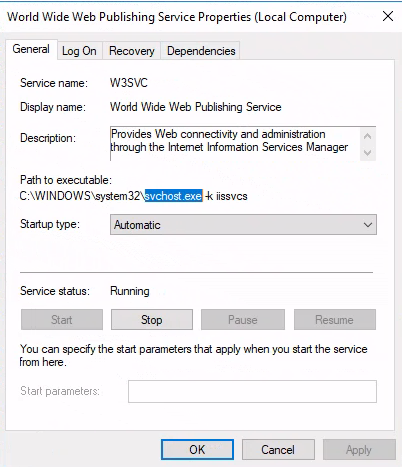Switch to the General tab
Screen dimensions: 402x467
31,49
